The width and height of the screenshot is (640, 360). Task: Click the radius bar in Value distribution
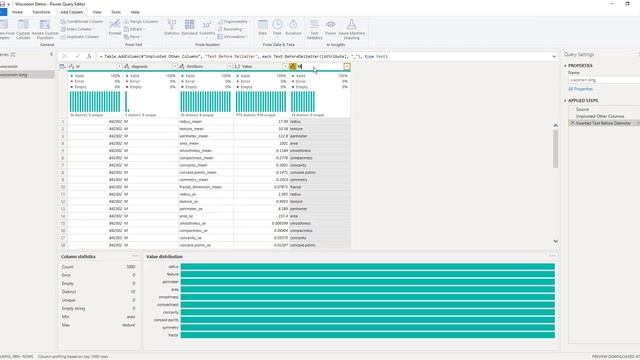coord(367,267)
